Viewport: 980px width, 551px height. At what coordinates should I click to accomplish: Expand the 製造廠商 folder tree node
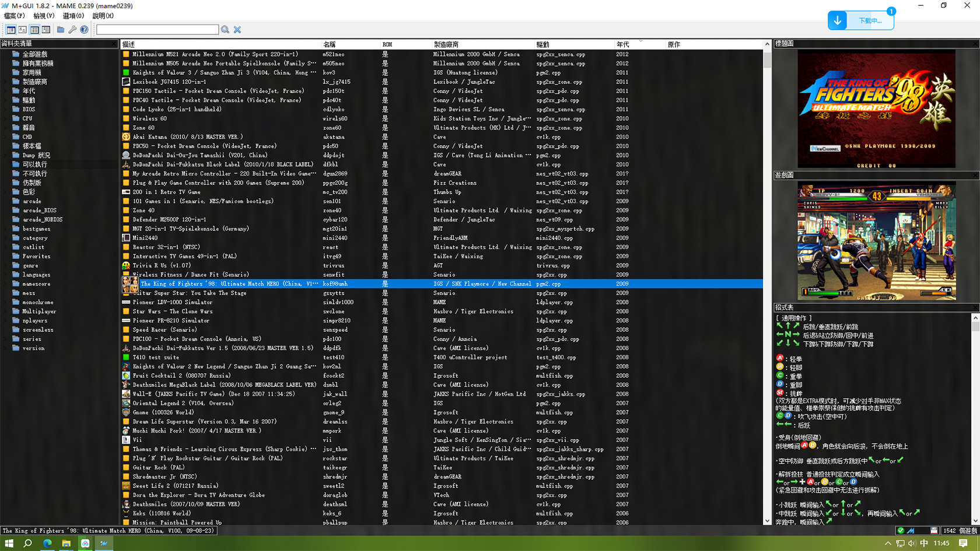[6, 82]
